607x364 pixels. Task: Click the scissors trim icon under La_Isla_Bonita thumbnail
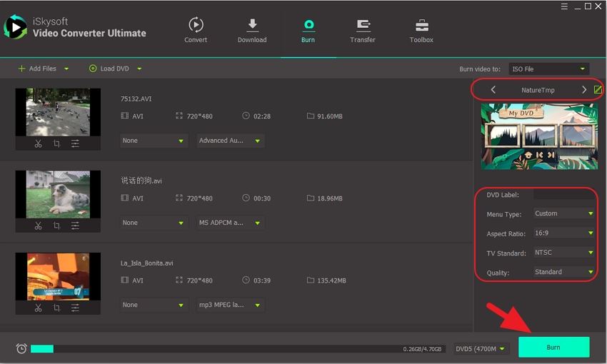pos(39,308)
